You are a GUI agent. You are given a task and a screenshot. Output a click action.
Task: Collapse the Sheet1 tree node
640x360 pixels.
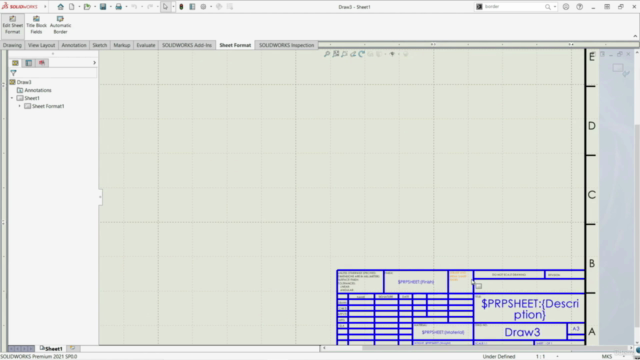12,98
